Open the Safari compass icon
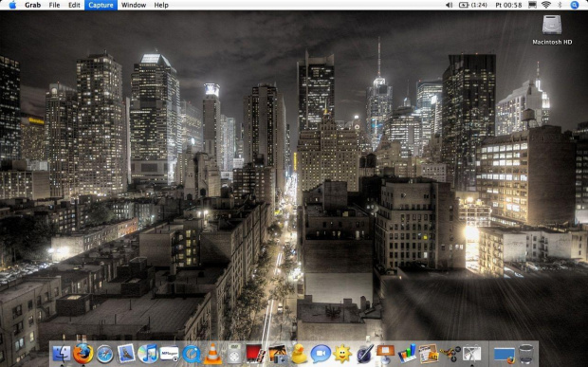This screenshot has height=367, width=588. point(104,354)
